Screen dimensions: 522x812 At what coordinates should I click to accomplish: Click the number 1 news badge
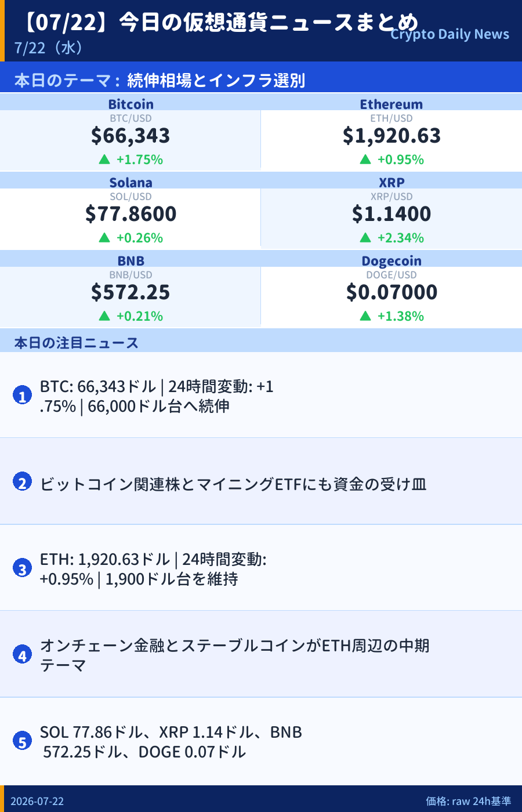(x=22, y=396)
